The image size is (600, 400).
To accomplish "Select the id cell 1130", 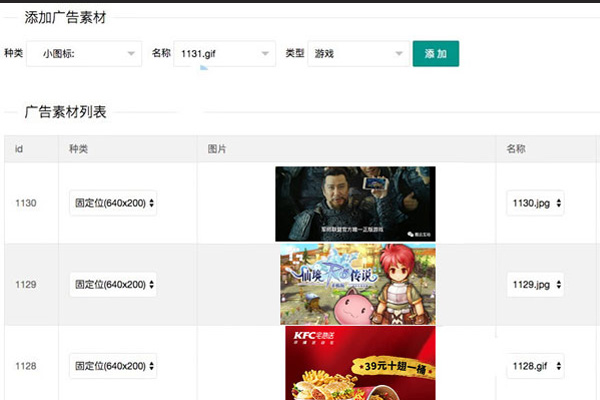I will click(26, 203).
